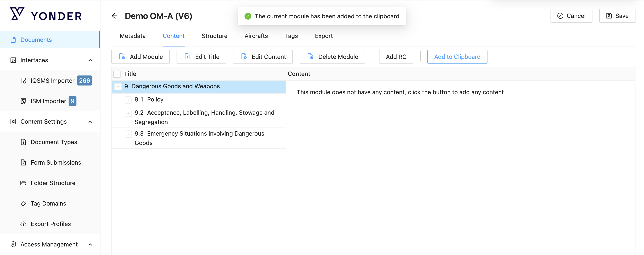Click the Folder Structure folder icon
This screenshot has height=255, width=644.
(x=23, y=183)
